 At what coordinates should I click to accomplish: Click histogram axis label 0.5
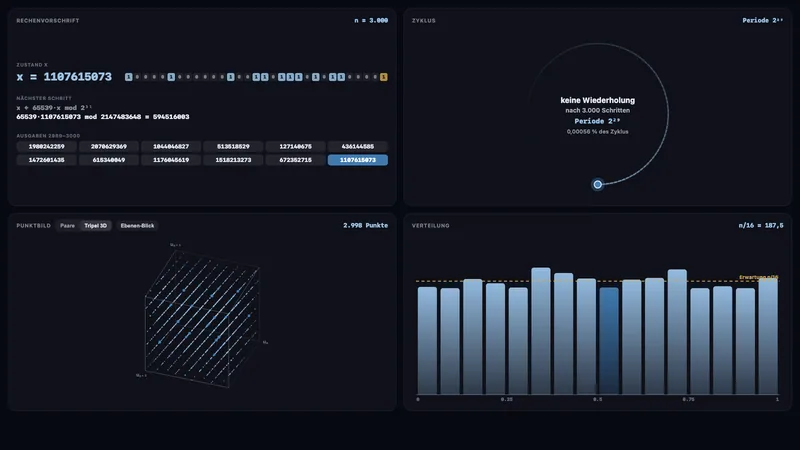(x=597, y=399)
